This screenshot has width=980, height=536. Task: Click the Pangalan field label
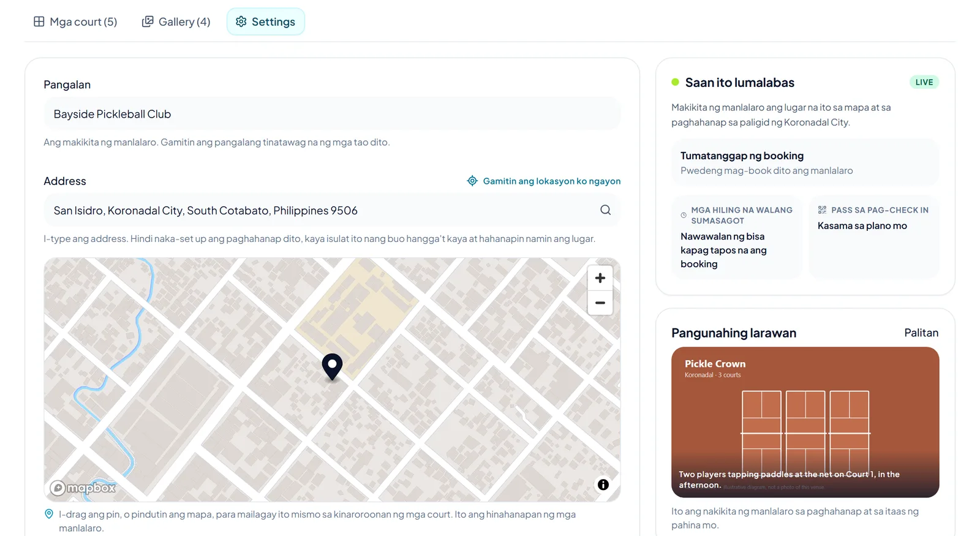pyautogui.click(x=67, y=85)
